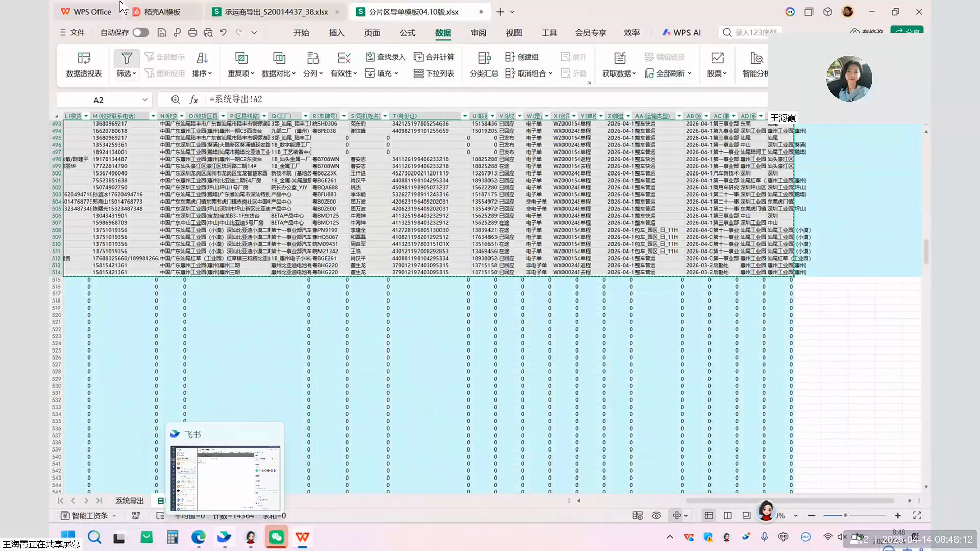This screenshot has height=551, width=980.
Task: Click the 数据对比 compare data icon
Action: [x=279, y=58]
